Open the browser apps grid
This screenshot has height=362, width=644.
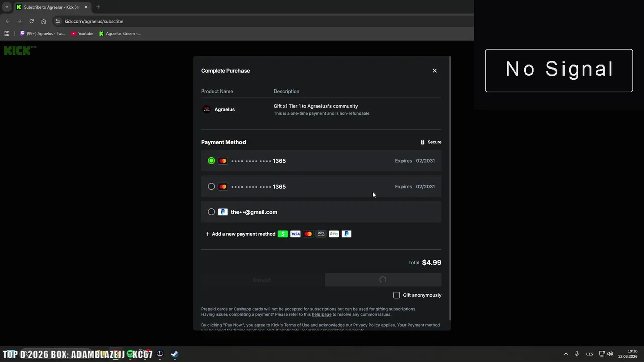(x=7, y=34)
